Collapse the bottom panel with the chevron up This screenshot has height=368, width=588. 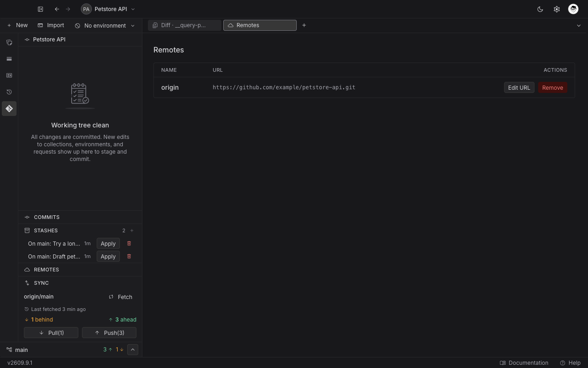pyautogui.click(x=132, y=350)
